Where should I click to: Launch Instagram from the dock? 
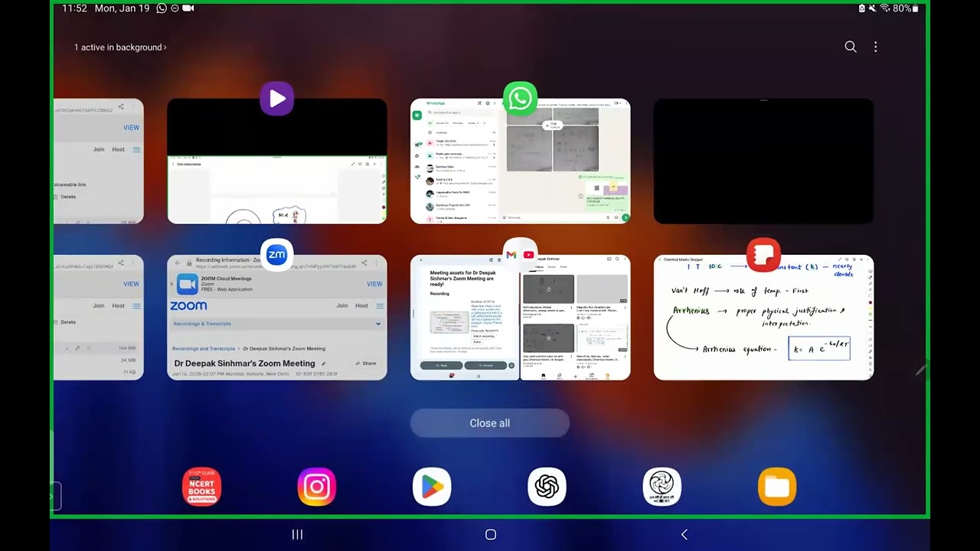(317, 487)
